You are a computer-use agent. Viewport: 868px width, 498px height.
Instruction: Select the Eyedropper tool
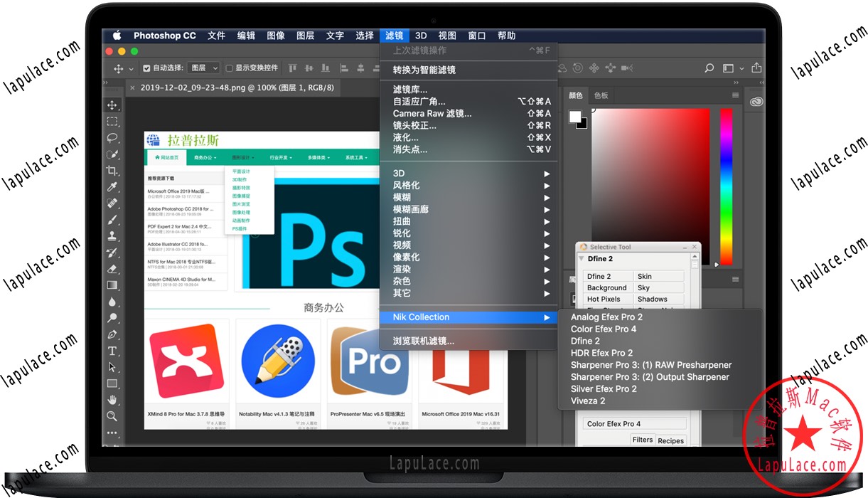coord(110,189)
